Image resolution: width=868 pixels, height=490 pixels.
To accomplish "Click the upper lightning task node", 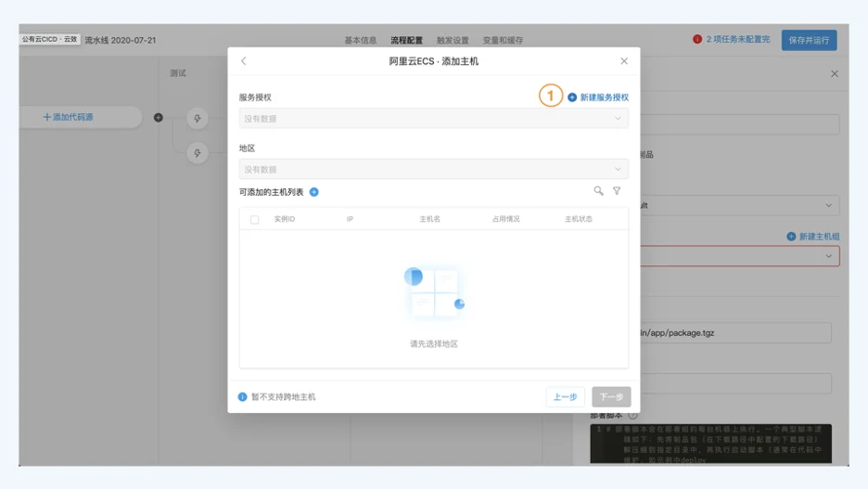I will point(198,119).
